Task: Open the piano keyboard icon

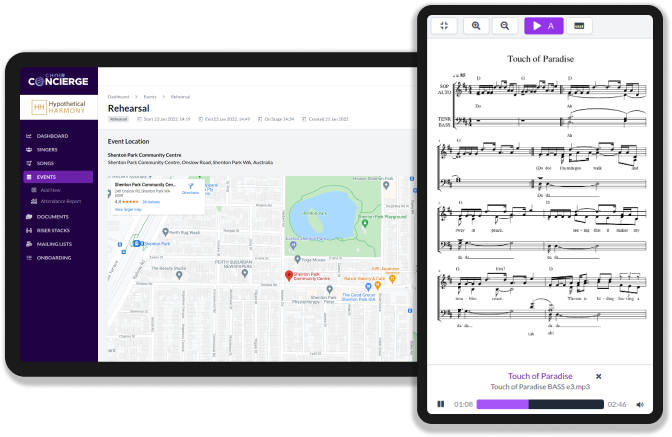Action: pos(579,26)
